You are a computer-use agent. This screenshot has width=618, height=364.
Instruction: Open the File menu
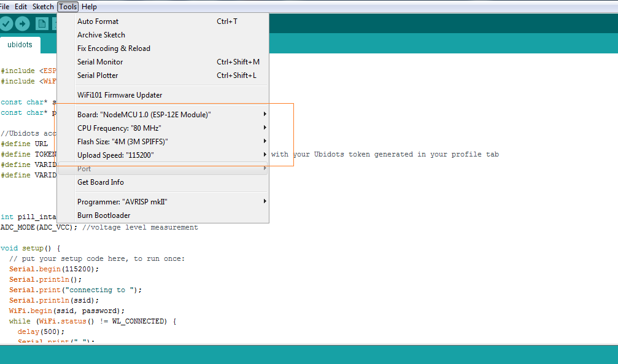pyautogui.click(x=4, y=7)
